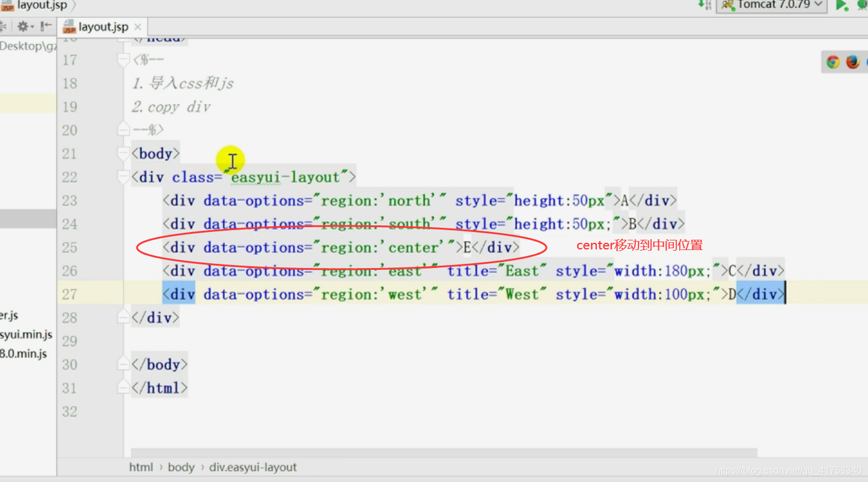Toggle fold marker at line 28 closing div
The height and width of the screenshot is (482, 868).
(124, 317)
